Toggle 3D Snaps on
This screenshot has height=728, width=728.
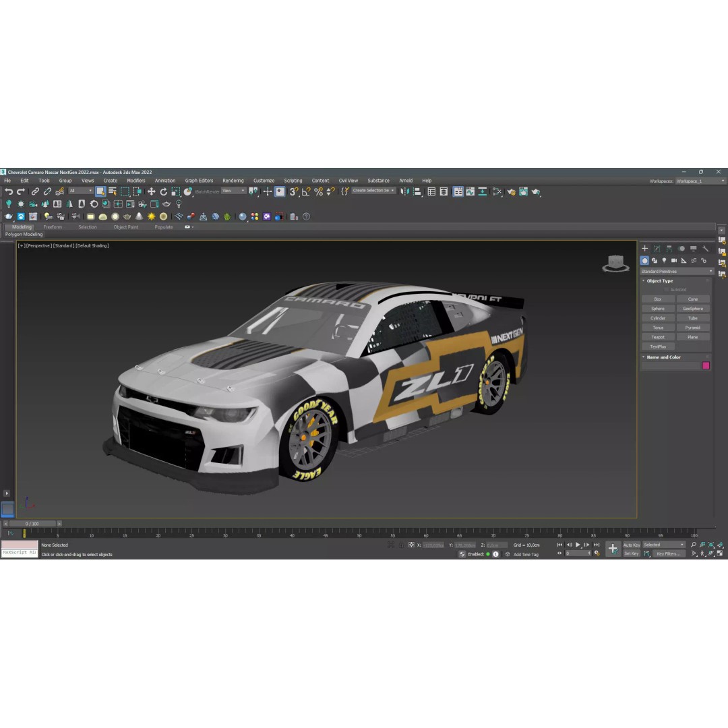click(294, 191)
